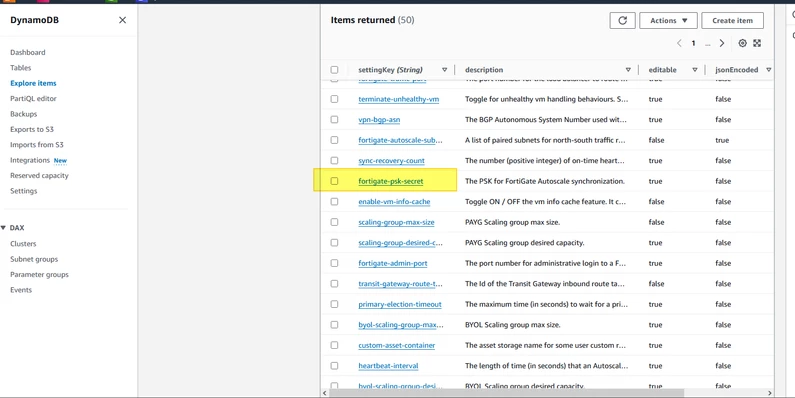Open the scaling-group-desired-c… item
The image size is (795, 398).
[400, 243]
